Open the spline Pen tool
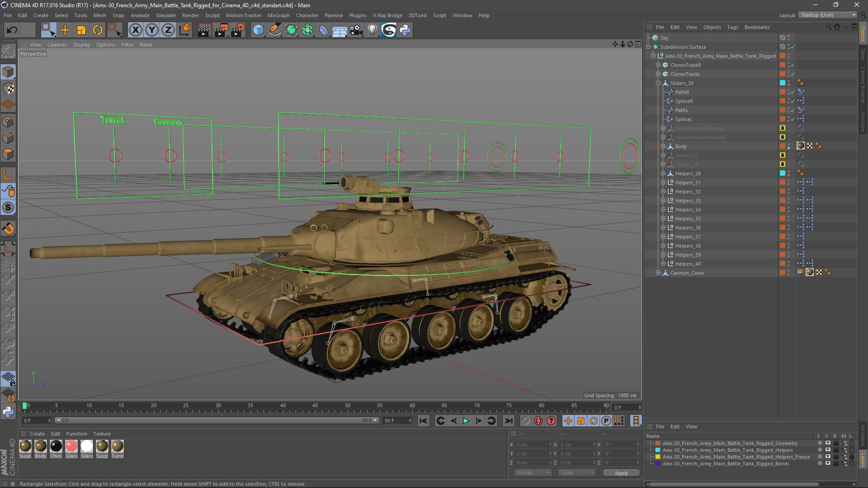The height and width of the screenshot is (488, 868). point(274,30)
